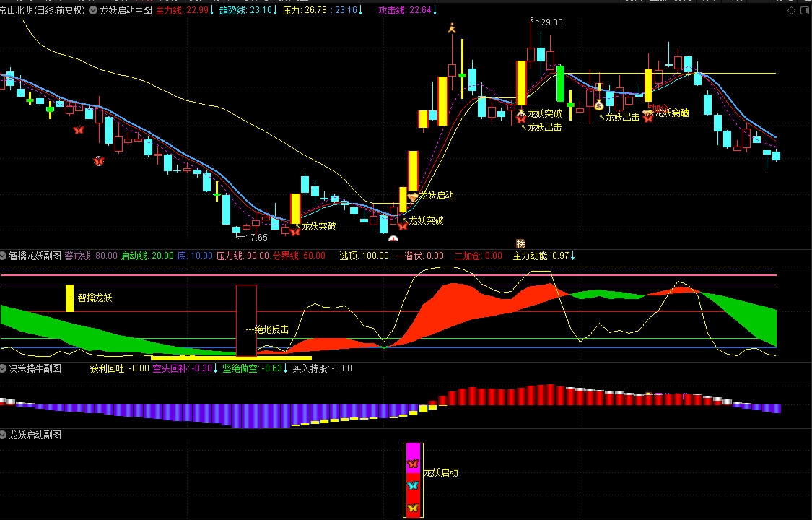Select the 智擒龙妖副图 indicator name
This screenshot has width=812, height=520.
coord(35,256)
